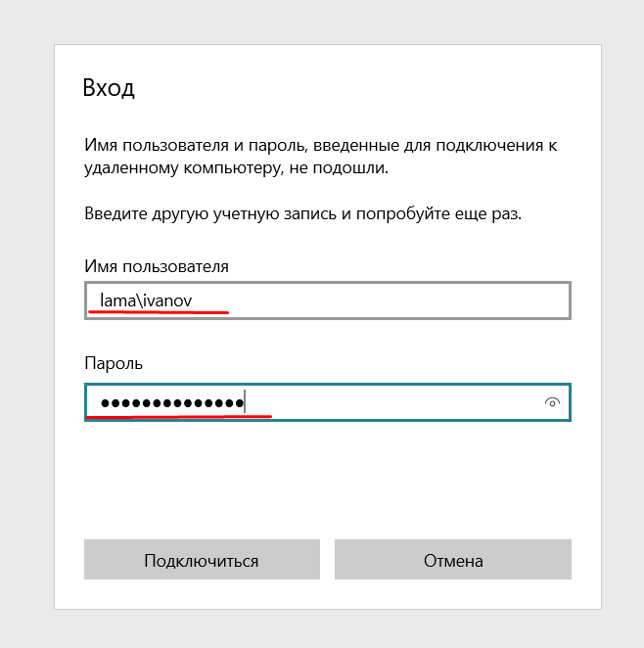Click empty space right of password dots

391,402
